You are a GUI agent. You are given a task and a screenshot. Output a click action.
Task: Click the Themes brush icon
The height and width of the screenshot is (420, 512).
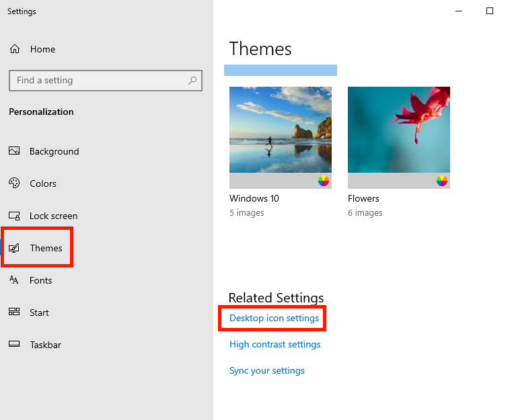pyautogui.click(x=14, y=248)
